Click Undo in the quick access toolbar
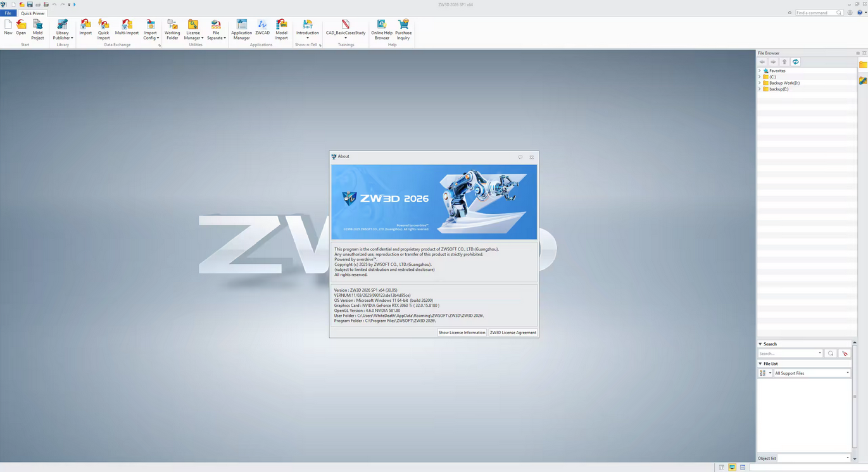868x472 pixels. (x=54, y=4)
